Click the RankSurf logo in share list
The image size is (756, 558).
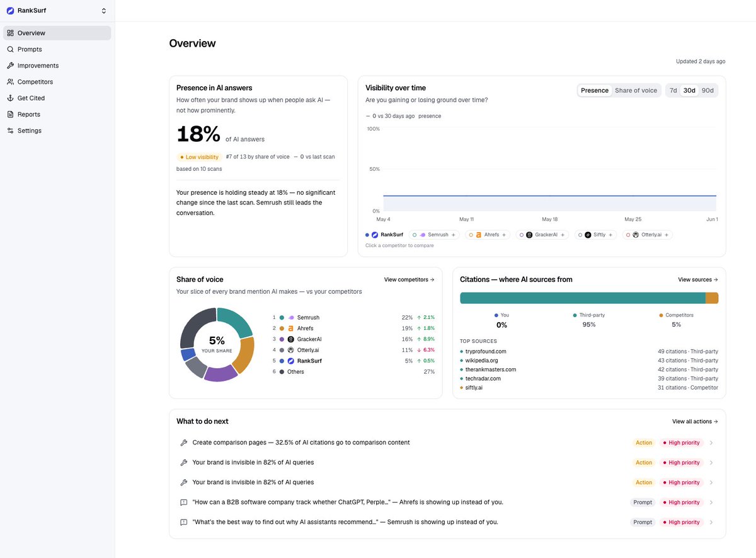pyautogui.click(x=291, y=361)
